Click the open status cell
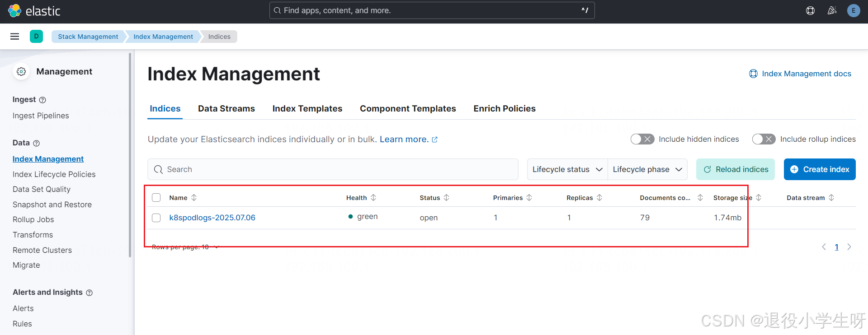Image resolution: width=868 pixels, height=335 pixels. click(429, 218)
